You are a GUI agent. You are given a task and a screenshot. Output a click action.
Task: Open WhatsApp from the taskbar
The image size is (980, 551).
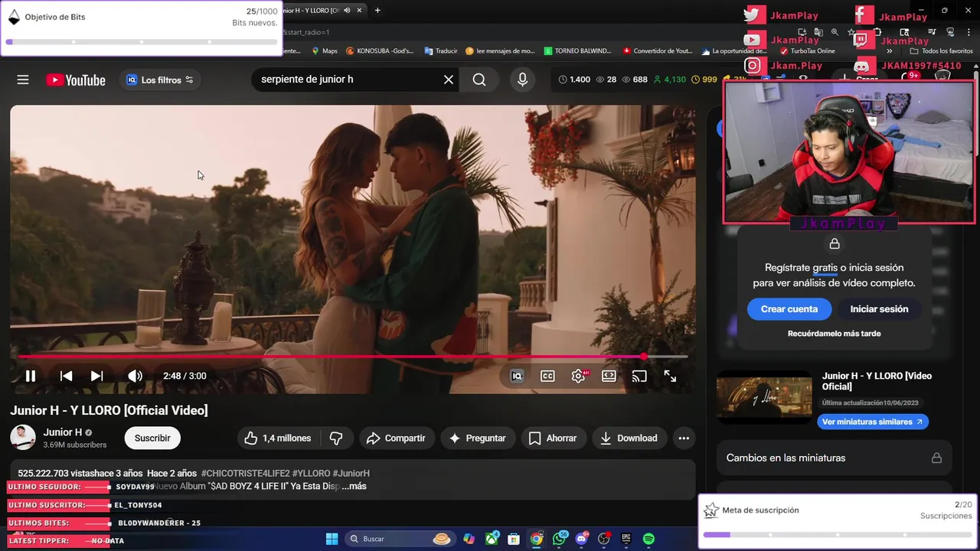tap(559, 539)
